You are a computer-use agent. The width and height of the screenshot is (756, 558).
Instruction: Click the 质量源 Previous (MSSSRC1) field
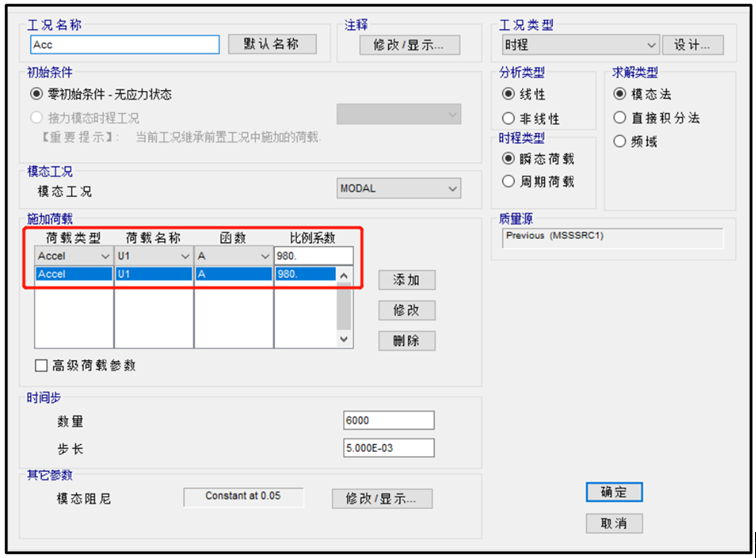coord(612,238)
